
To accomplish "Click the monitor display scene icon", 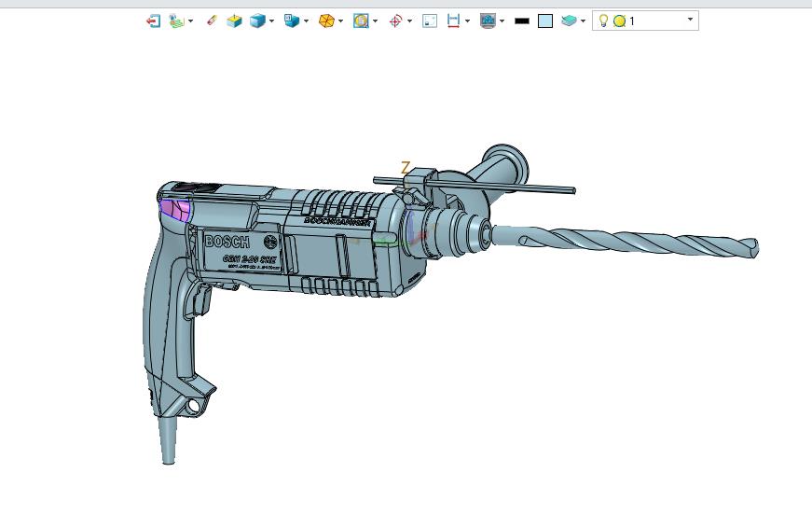I will click(x=488, y=21).
